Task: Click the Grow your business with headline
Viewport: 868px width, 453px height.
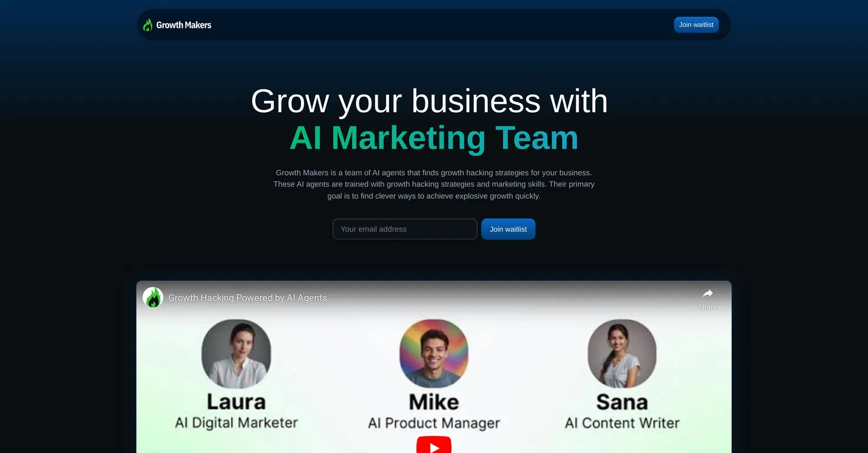Action: pyautogui.click(x=429, y=101)
